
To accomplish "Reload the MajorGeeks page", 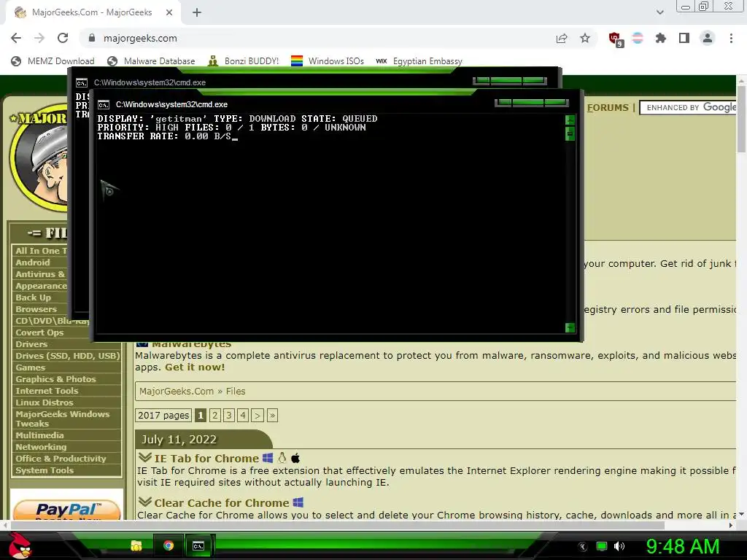I will 63,38.
